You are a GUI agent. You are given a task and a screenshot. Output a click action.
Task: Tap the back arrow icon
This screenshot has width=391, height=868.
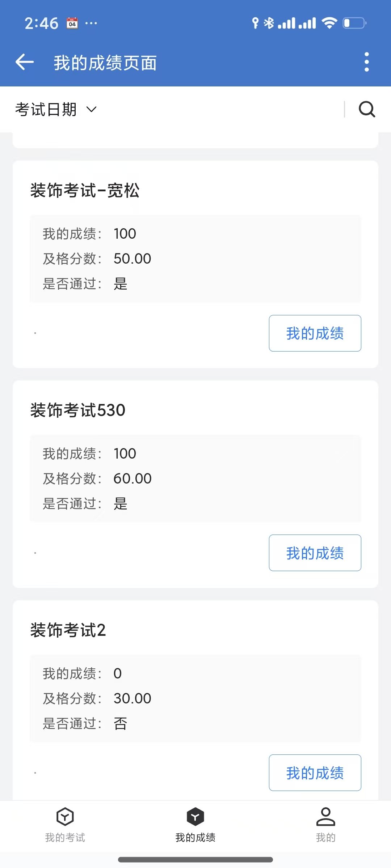(25, 62)
